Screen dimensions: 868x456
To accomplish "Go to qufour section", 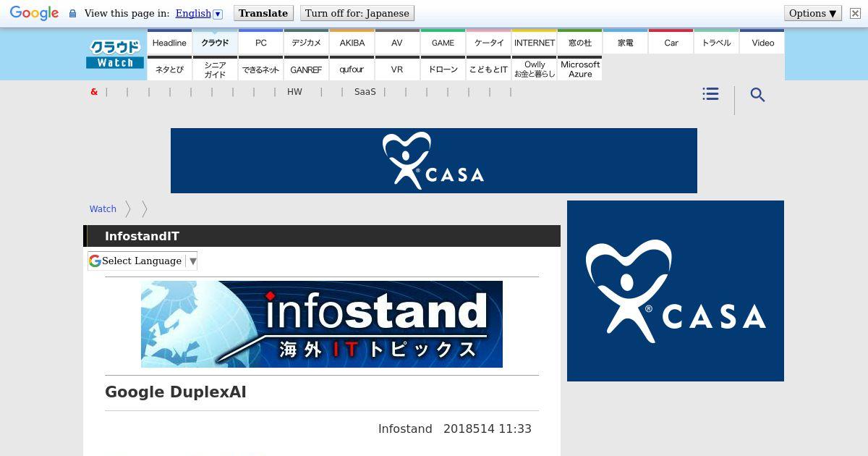I will (352, 69).
